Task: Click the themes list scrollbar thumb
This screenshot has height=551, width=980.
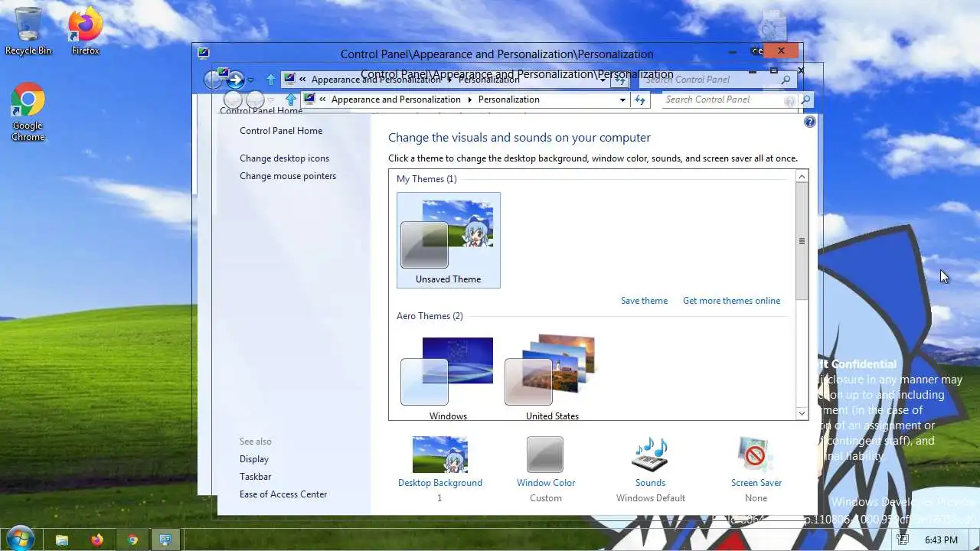Action: (x=802, y=241)
